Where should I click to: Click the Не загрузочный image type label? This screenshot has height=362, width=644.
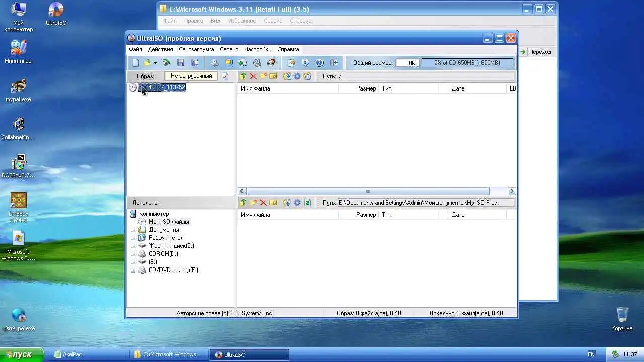point(191,76)
